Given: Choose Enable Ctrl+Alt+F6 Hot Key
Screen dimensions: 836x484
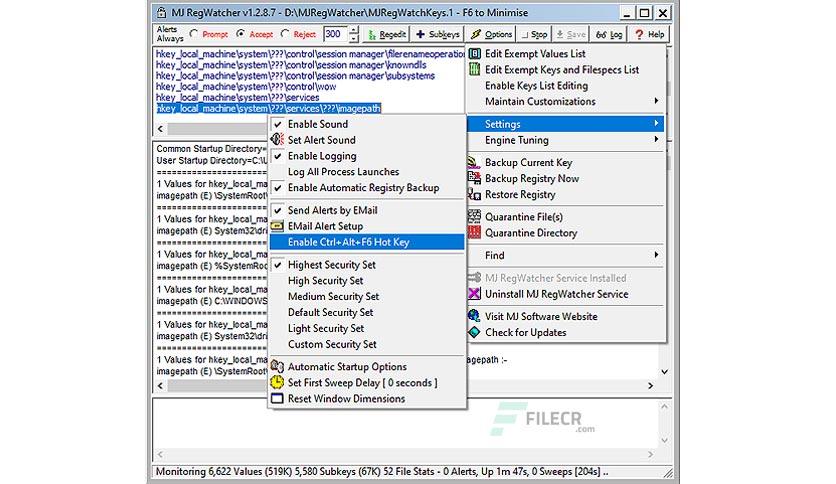Looking at the screenshot, I should pyautogui.click(x=367, y=242).
